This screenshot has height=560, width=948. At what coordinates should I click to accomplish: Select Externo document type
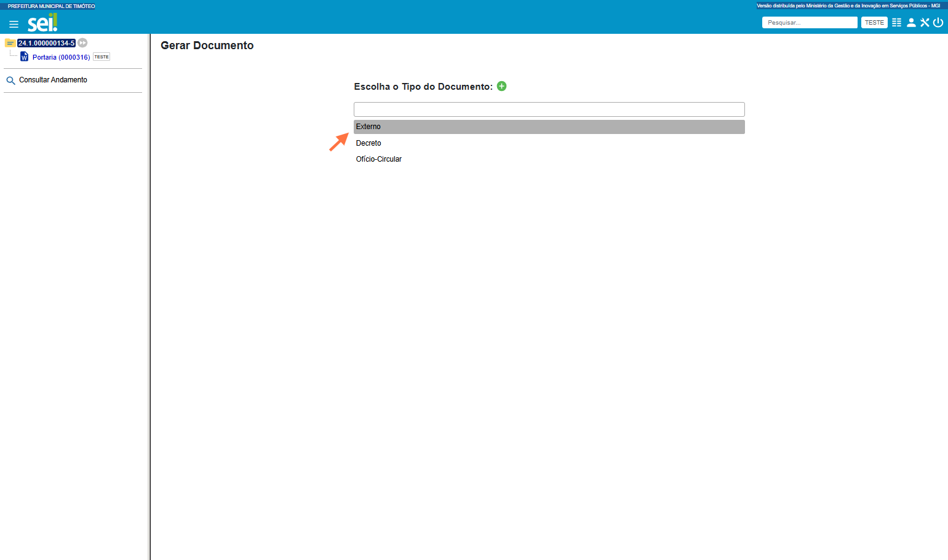tap(549, 127)
